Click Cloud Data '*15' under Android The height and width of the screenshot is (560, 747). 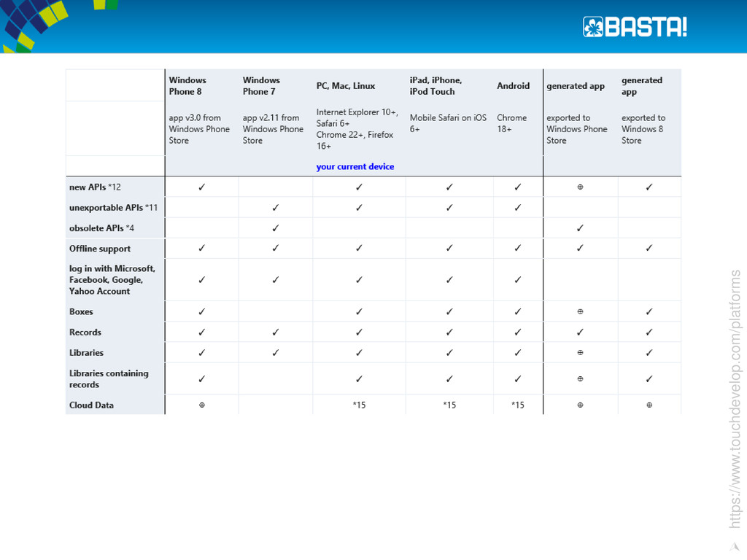518,405
